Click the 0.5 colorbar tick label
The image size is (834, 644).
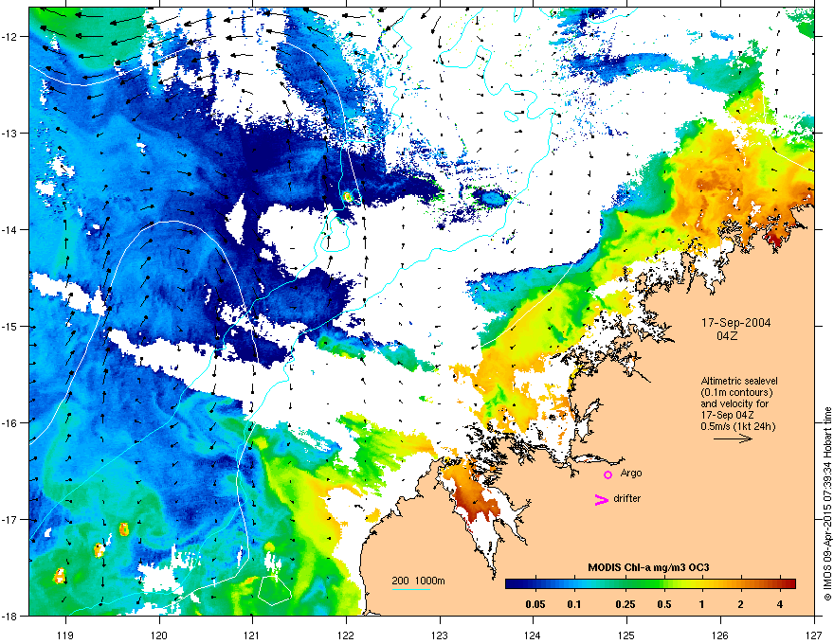click(x=664, y=604)
